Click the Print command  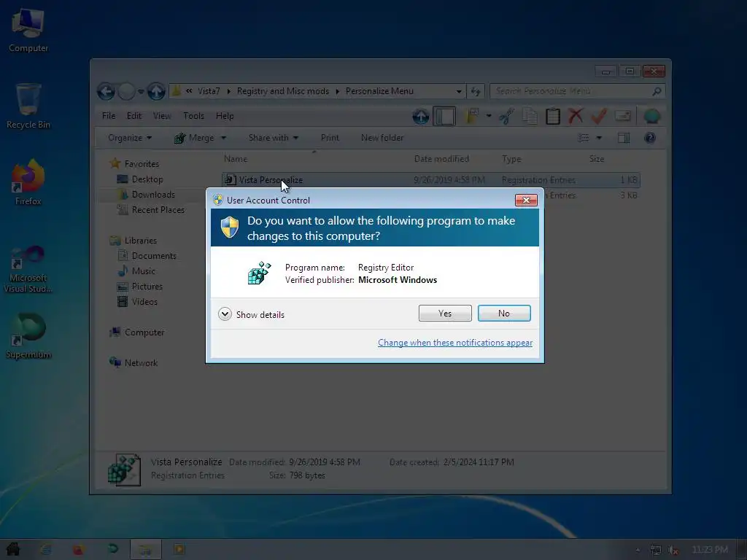330,138
